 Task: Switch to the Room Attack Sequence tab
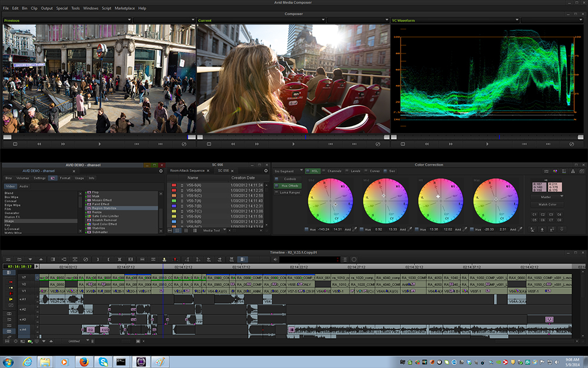click(x=188, y=171)
